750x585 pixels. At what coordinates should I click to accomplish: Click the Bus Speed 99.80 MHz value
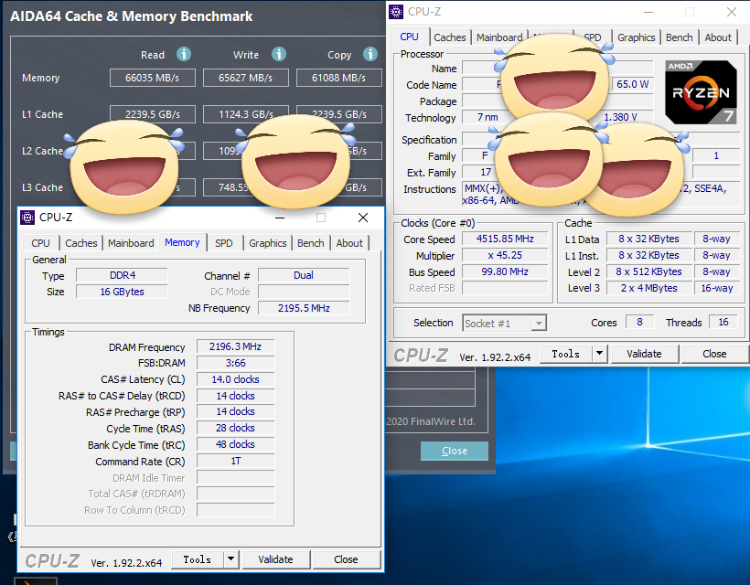click(x=505, y=272)
